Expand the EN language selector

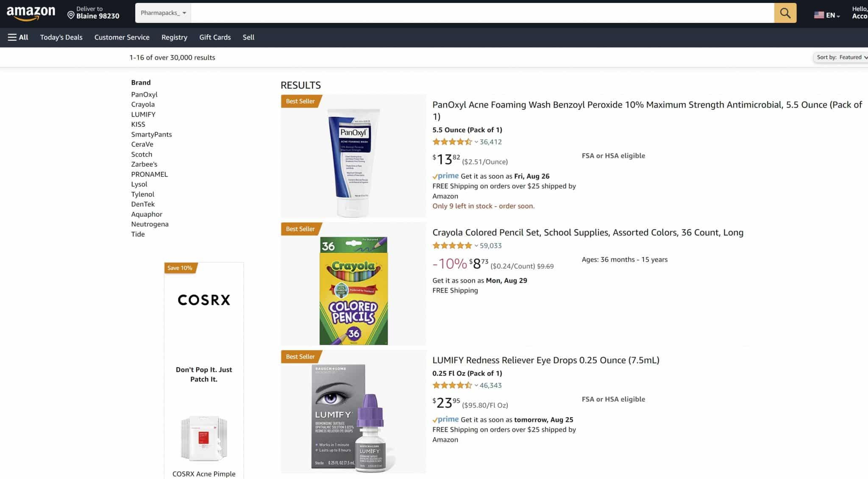click(833, 15)
